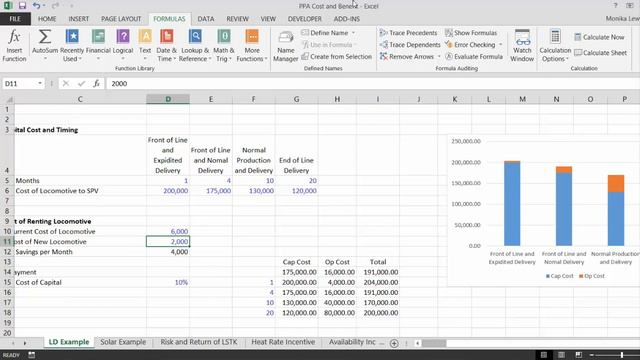The image size is (640, 360).
Task: Open Excel Help question mark
Action: point(615,6)
